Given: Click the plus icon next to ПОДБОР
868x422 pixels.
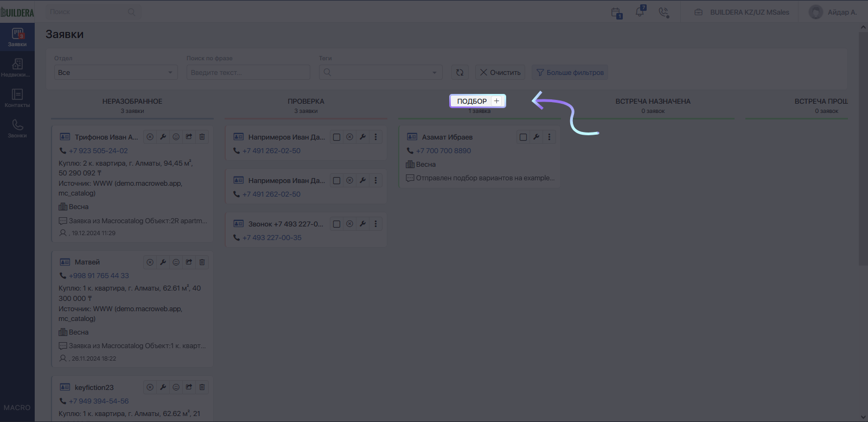Looking at the screenshot, I should 496,101.
